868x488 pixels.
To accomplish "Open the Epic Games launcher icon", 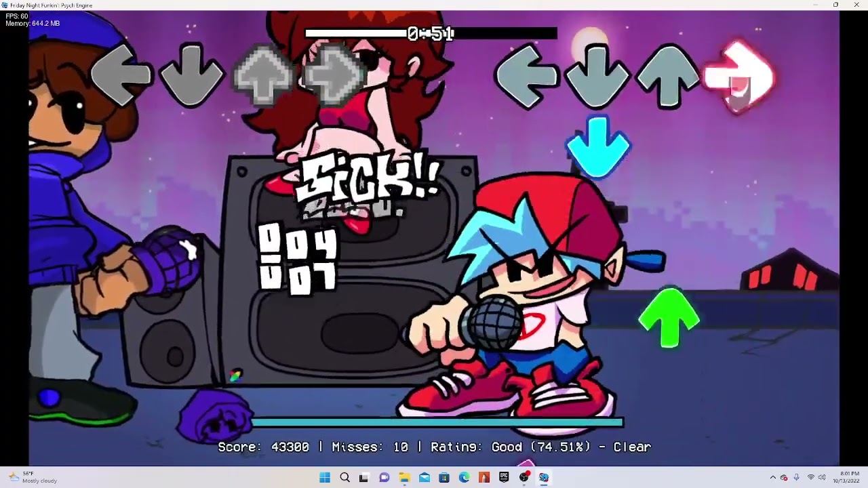I will (x=504, y=478).
